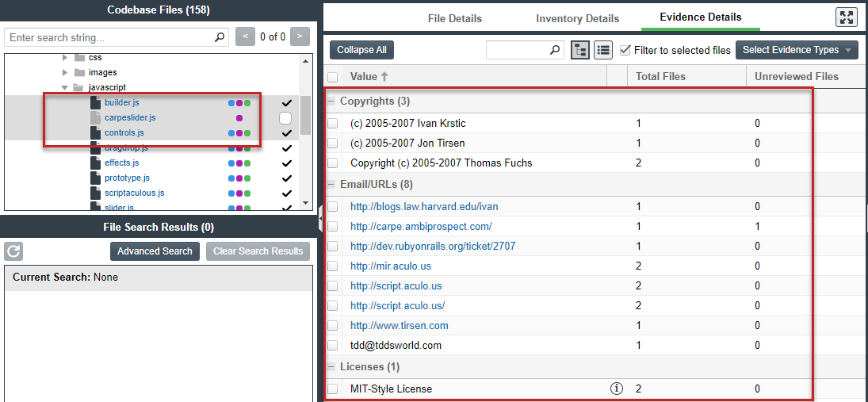Image resolution: width=868 pixels, height=402 pixels.
Task: Switch to the File Details tab
Action: (454, 18)
